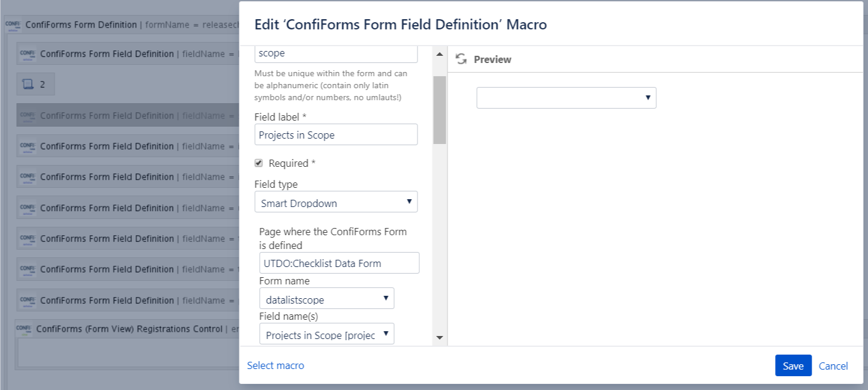Viewport: 868px width, 390px height.
Task: Click the Field label input box
Action: 336,135
